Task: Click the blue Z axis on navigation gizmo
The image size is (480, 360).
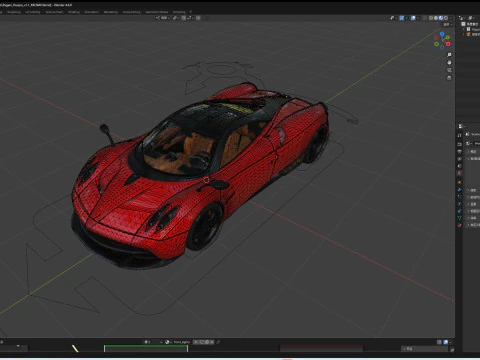Action: (442, 34)
